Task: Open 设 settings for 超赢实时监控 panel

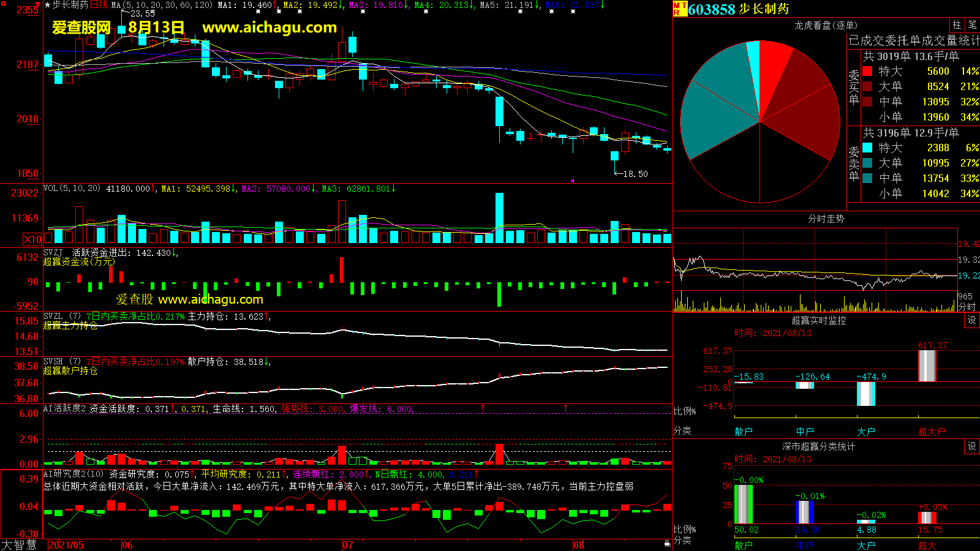Action: coord(972,320)
